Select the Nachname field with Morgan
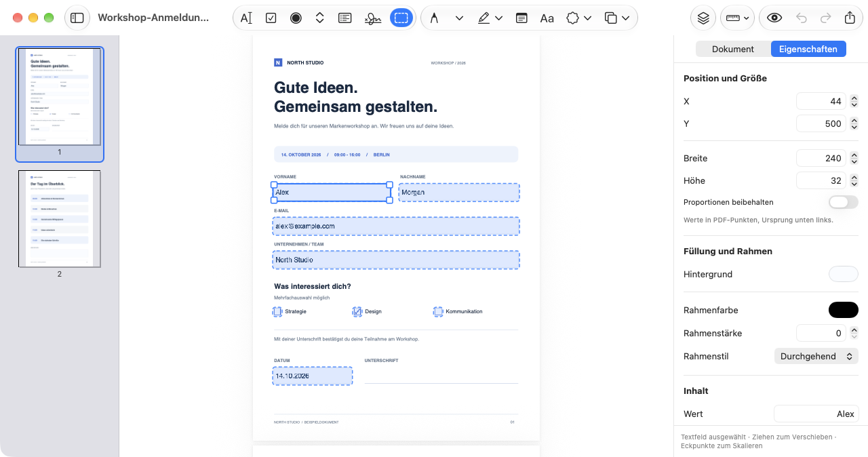 tap(459, 192)
